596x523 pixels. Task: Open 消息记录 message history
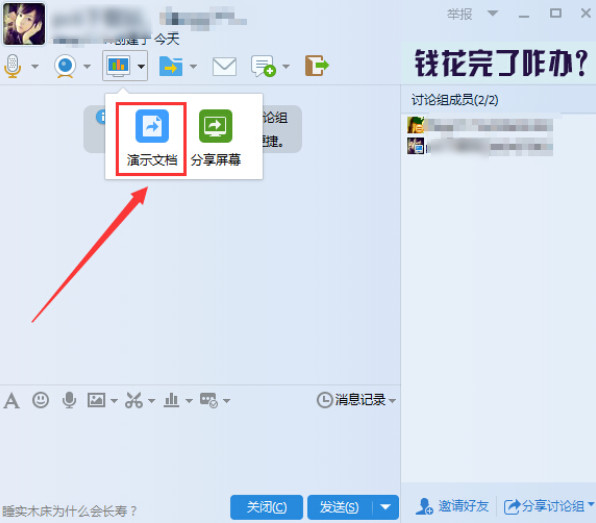tap(356, 400)
